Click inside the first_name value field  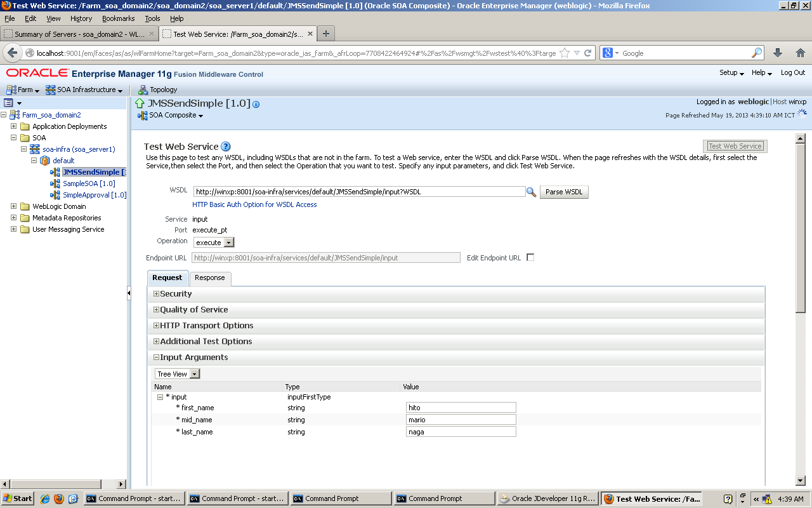(461, 407)
